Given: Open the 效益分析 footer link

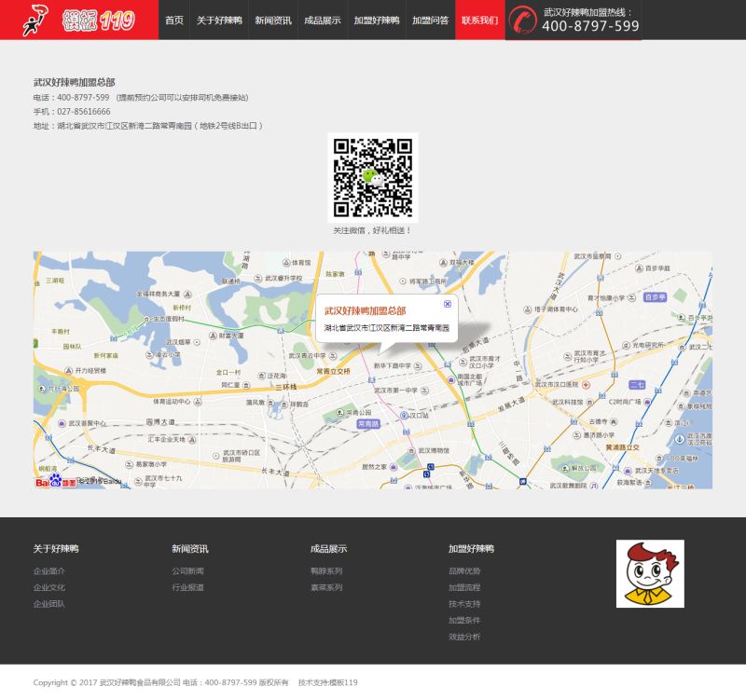Looking at the screenshot, I should click(x=464, y=637).
